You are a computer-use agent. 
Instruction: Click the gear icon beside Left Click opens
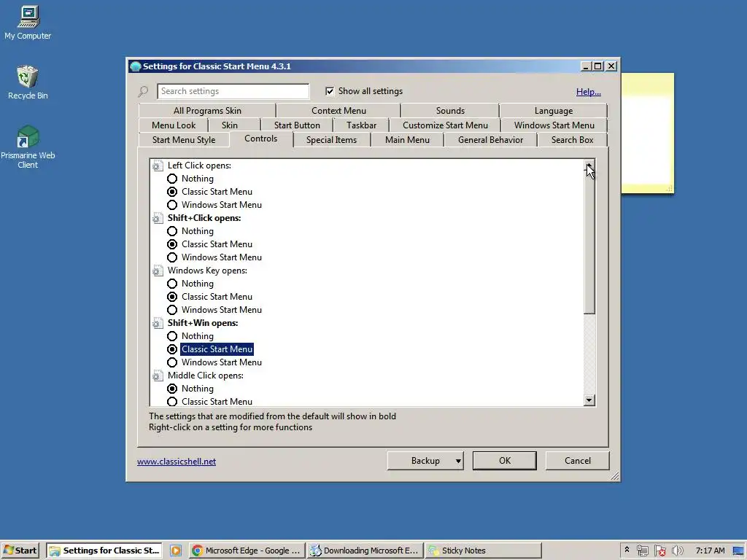[158, 166]
